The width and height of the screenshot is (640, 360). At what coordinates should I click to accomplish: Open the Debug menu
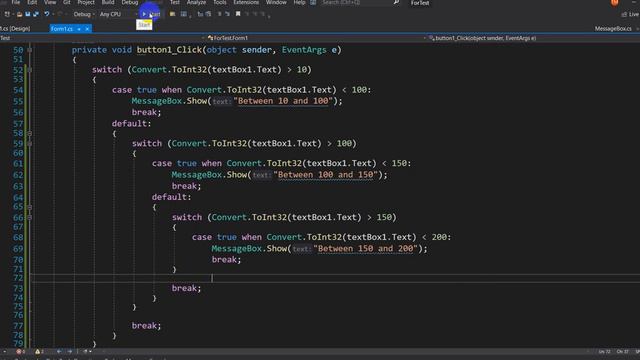point(130,2)
